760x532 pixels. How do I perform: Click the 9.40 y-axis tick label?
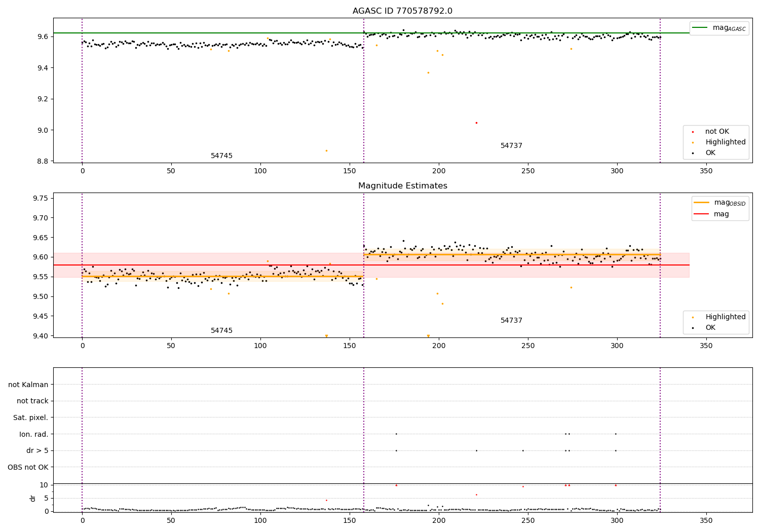coord(41,336)
